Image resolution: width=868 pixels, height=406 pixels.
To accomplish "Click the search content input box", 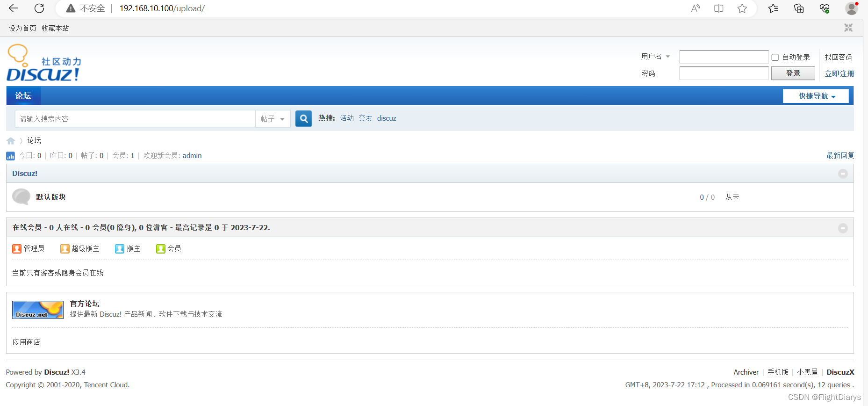I will point(136,119).
